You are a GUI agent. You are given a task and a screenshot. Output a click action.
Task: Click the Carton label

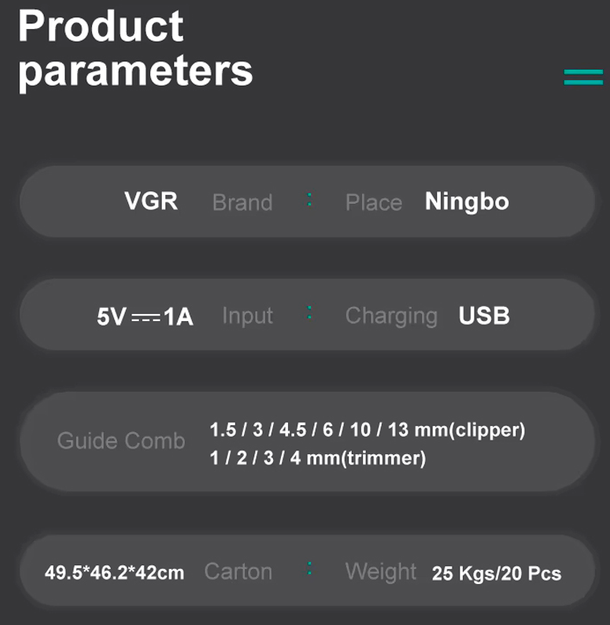pyautogui.click(x=238, y=571)
